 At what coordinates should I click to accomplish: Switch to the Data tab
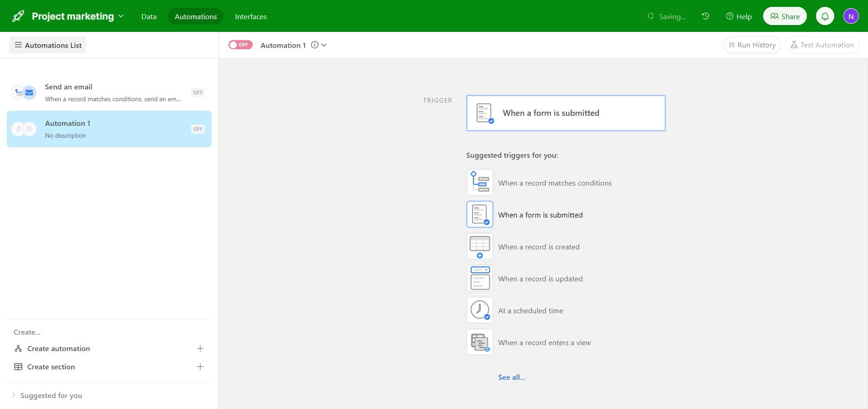(149, 16)
